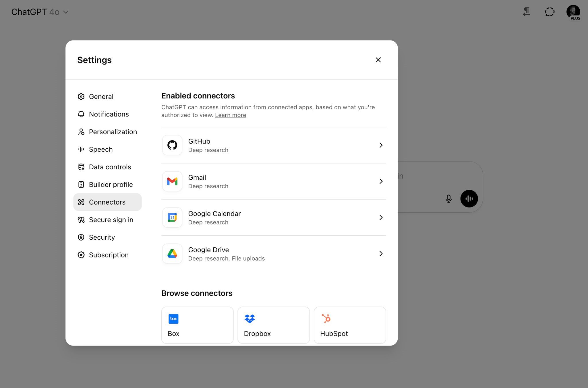Click the temporary chat dashed circle icon
The image size is (588, 388).
tap(550, 12)
